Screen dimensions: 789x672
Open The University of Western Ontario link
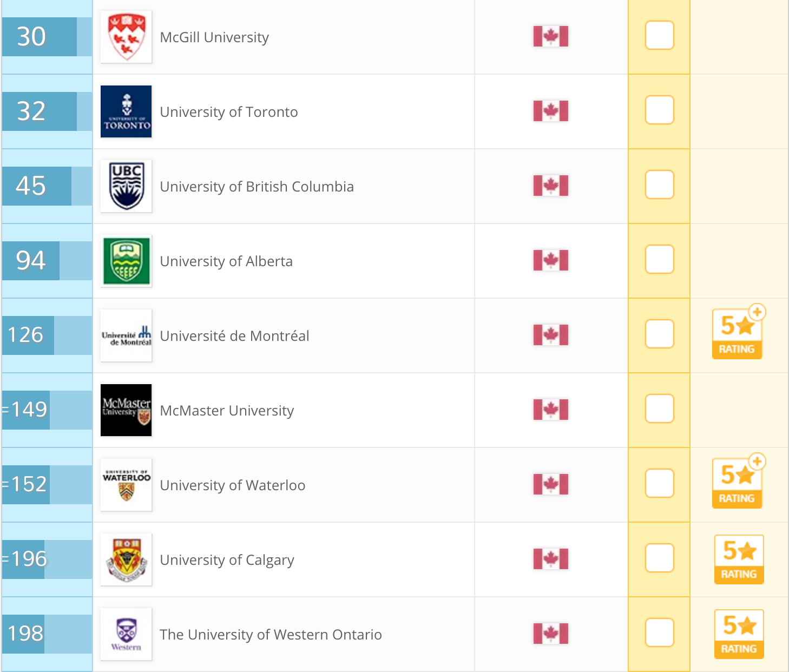[271, 635]
